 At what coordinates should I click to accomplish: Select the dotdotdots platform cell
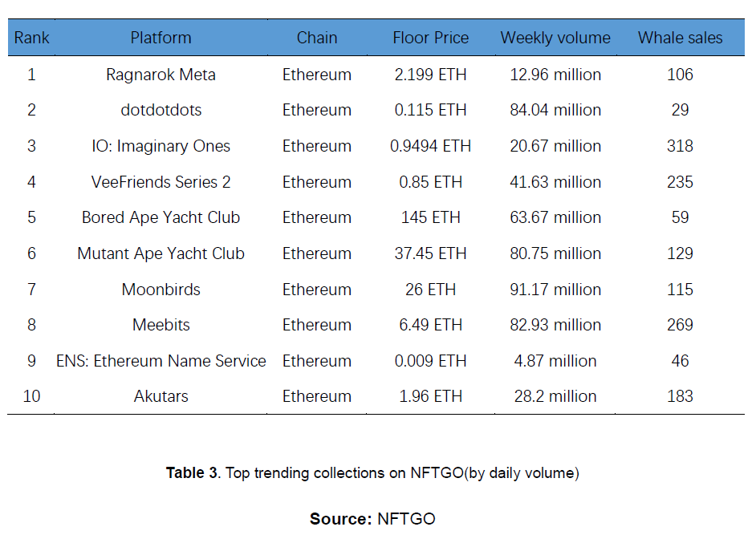point(161,110)
